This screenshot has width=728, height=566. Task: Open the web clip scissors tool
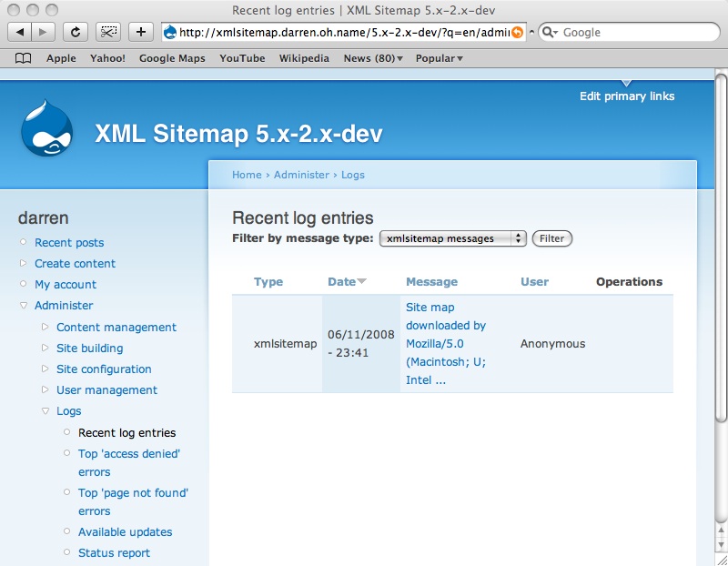tap(108, 32)
